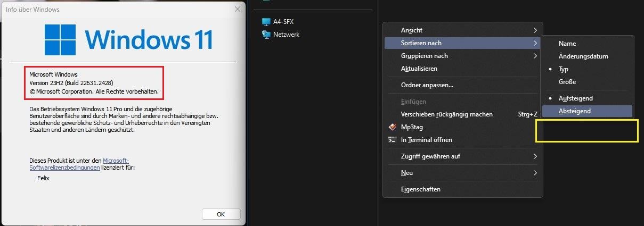Click the Version 23H2 build text

coord(71,83)
